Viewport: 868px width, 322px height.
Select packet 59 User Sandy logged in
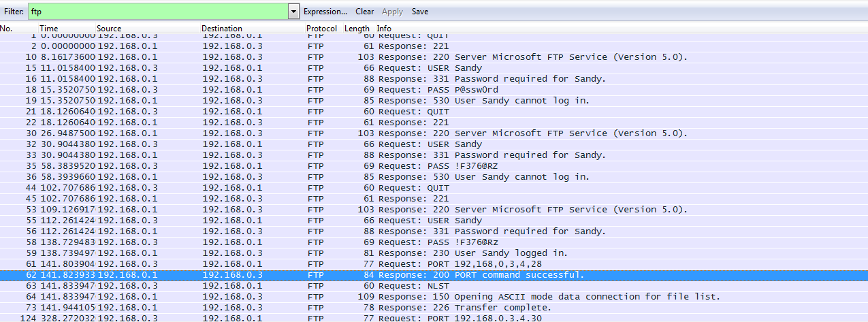[x=434, y=253]
